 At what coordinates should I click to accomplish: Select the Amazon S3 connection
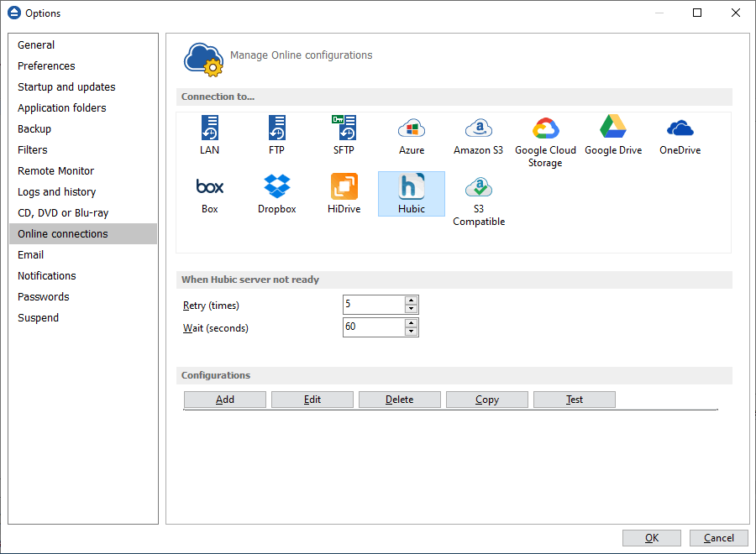coord(478,135)
